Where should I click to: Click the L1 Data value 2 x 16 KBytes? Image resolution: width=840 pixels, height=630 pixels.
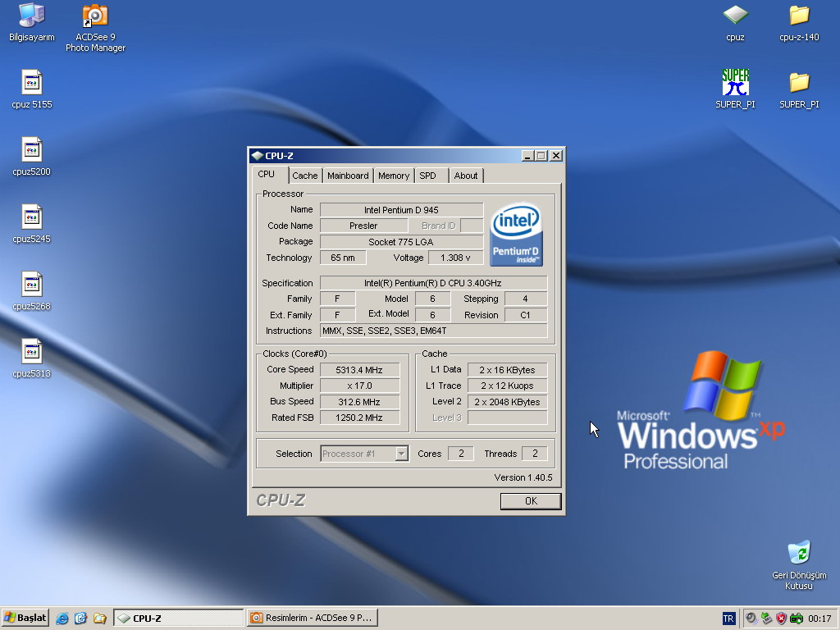click(x=507, y=370)
